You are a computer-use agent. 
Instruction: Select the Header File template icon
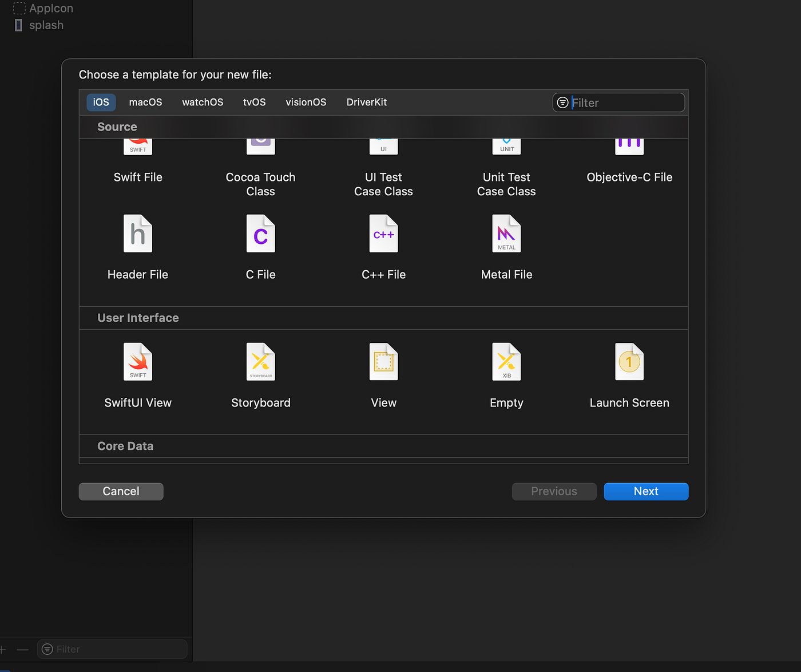coord(138,234)
